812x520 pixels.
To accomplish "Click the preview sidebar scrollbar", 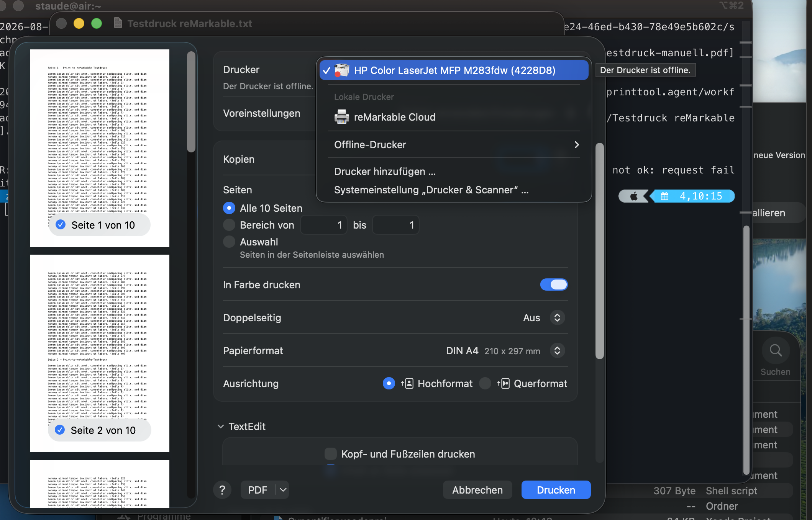I will click(191, 101).
